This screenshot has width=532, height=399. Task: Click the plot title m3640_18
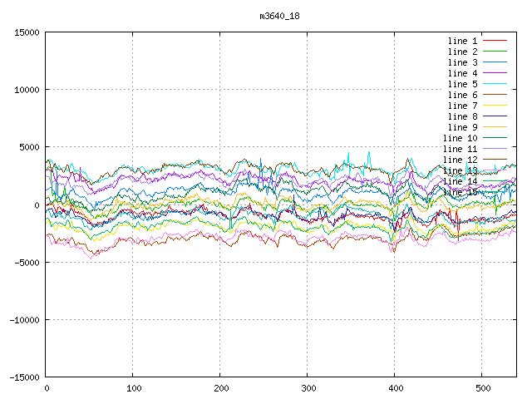click(x=279, y=16)
